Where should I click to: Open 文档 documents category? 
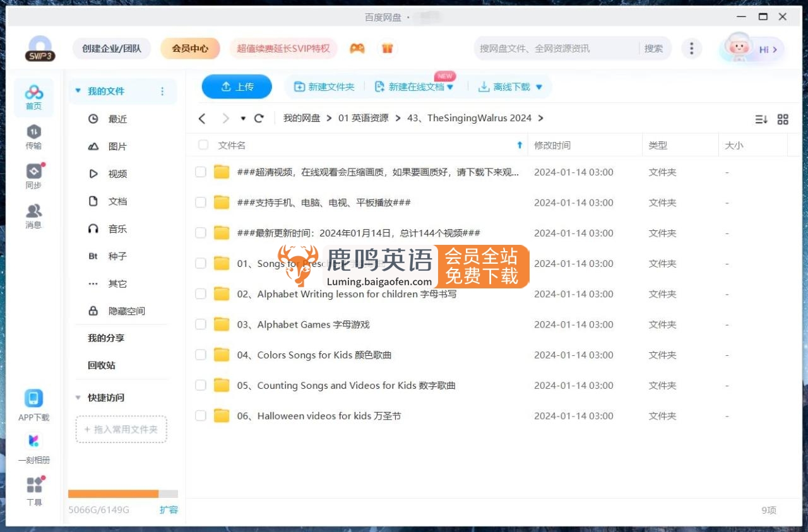click(x=108, y=201)
